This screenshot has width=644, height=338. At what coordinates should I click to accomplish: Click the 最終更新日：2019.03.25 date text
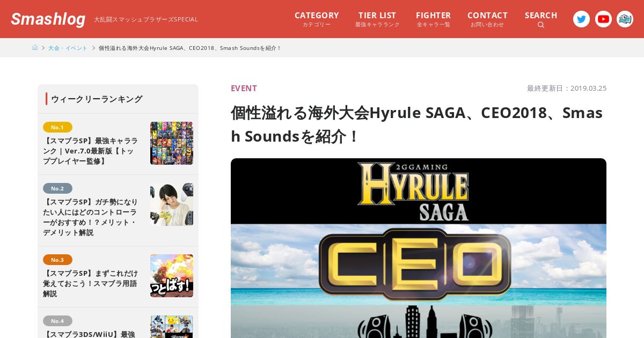[x=567, y=88]
